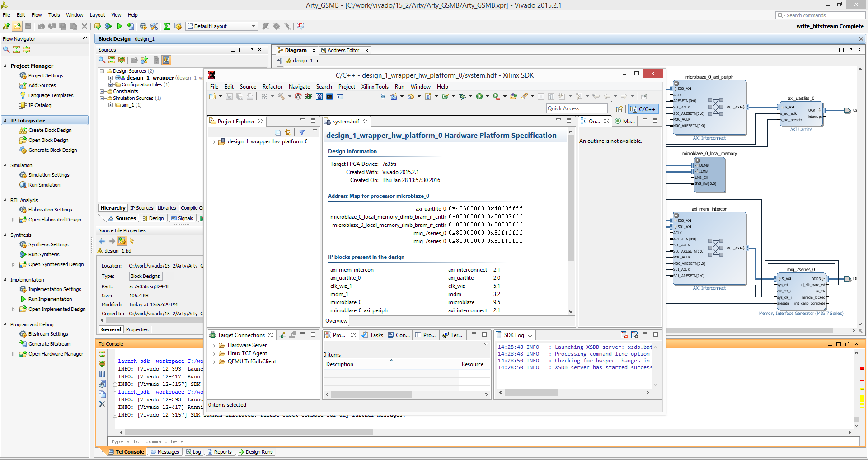This screenshot has width=868, height=460.
Task: Click the Open Project folder icon in Vivado toolbar
Action: pyautogui.click(x=17, y=26)
